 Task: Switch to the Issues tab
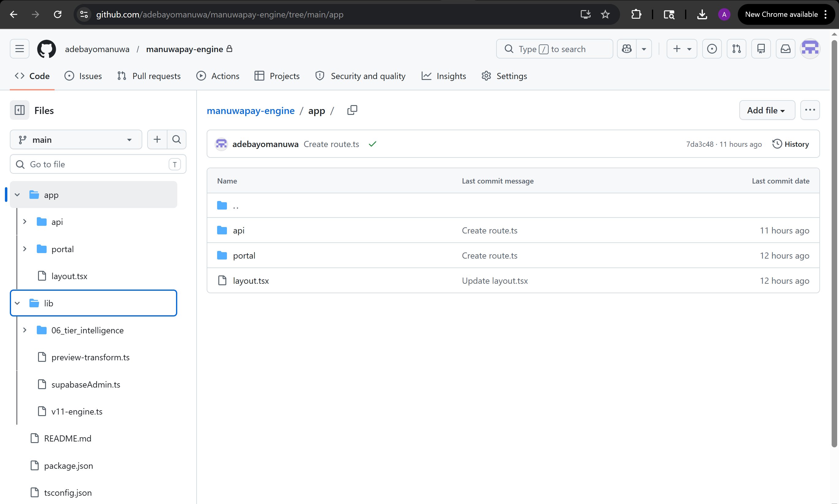[x=83, y=76]
